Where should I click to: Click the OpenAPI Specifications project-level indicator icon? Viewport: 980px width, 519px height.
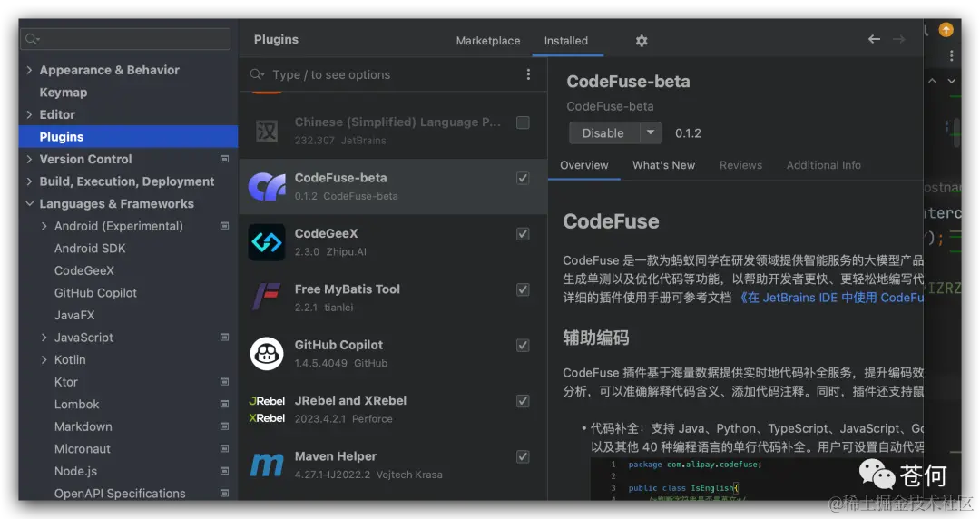(x=224, y=494)
